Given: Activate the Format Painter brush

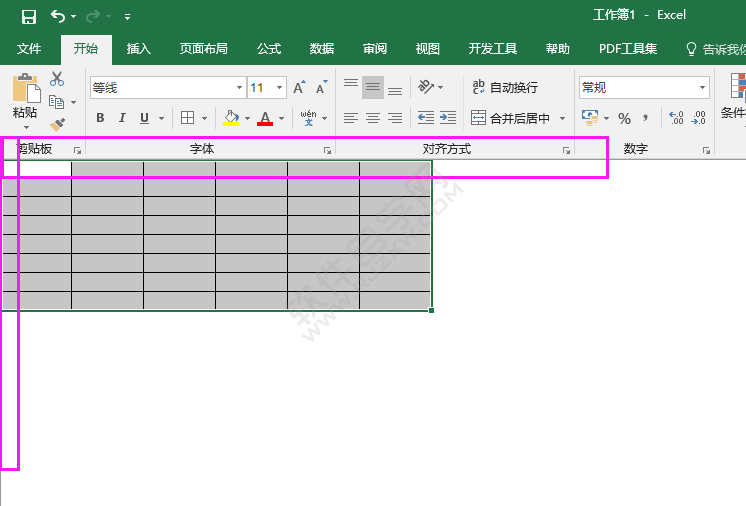Looking at the screenshot, I should [x=57, y=125].
